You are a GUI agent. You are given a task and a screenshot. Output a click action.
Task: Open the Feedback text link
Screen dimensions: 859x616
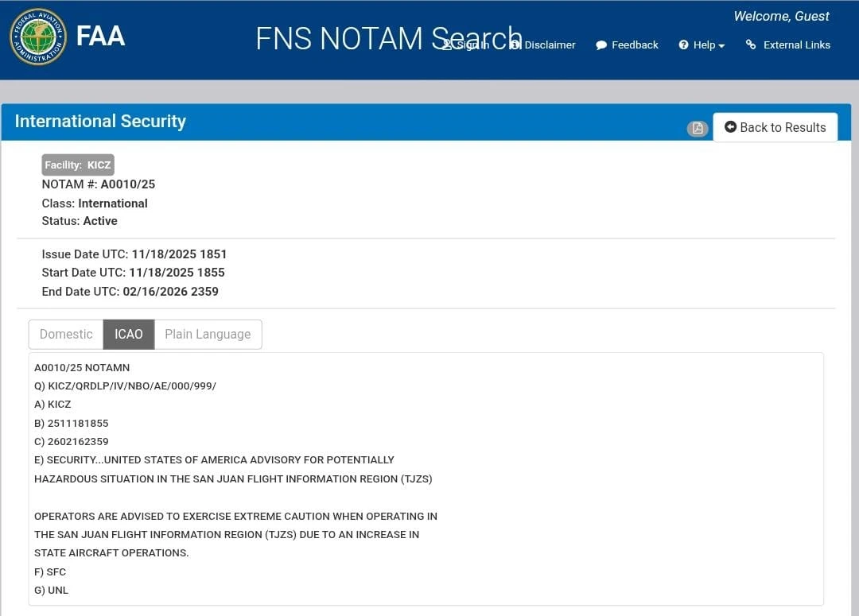click(x=635, y=45)
